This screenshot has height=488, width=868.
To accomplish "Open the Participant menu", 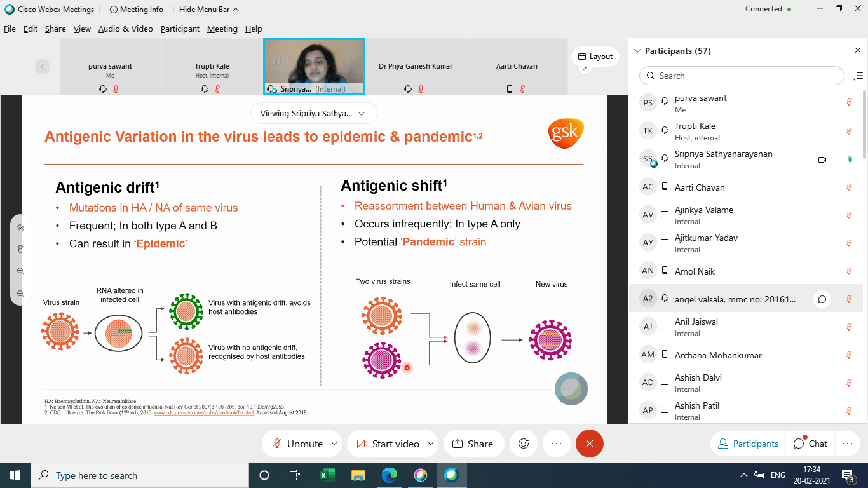I will (x=180, y=29).
